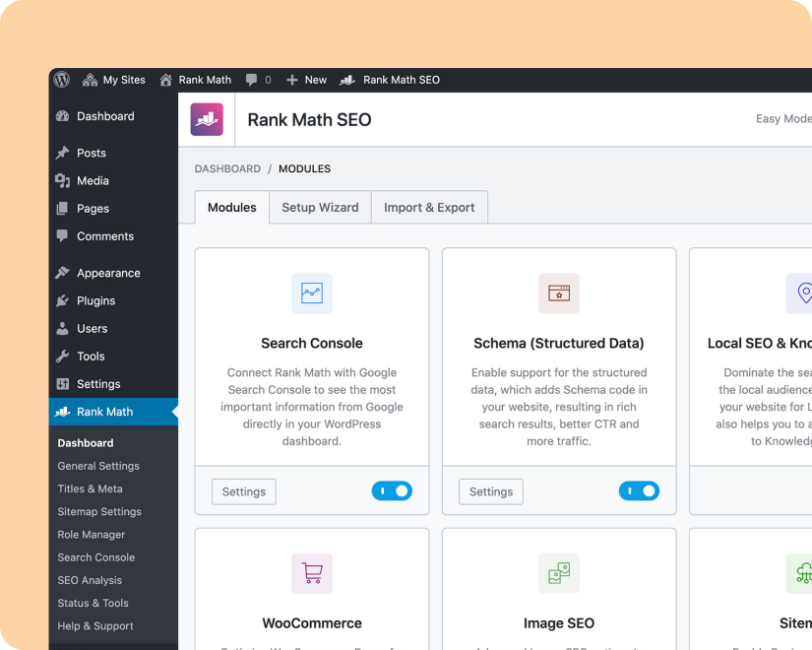The width and height of the screenshot is (812, 650).
Task: Open Rank Math SEO admin bar menu
Action: pyautogui.click(x=390, y=80)
